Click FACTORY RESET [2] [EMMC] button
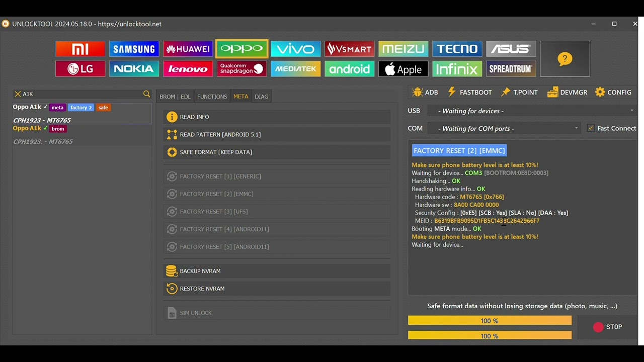This screenshot has height=362, width=644. 277,194
